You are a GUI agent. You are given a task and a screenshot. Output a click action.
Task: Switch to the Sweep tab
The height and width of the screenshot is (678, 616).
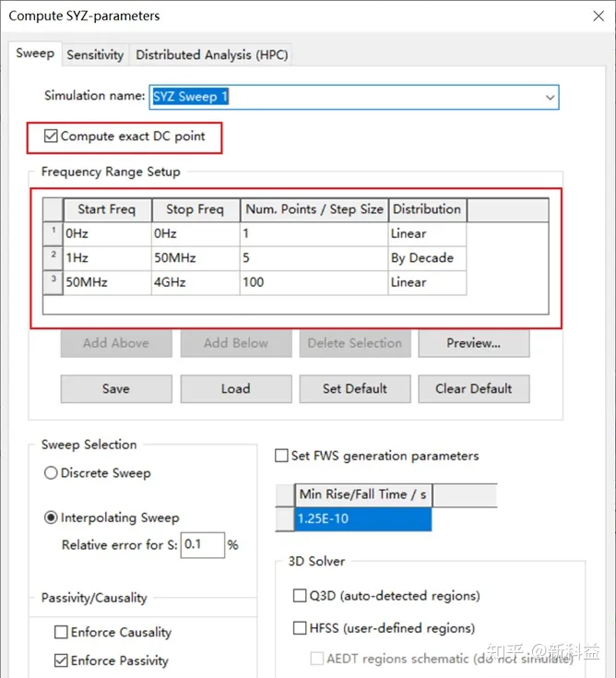[35, 54]
